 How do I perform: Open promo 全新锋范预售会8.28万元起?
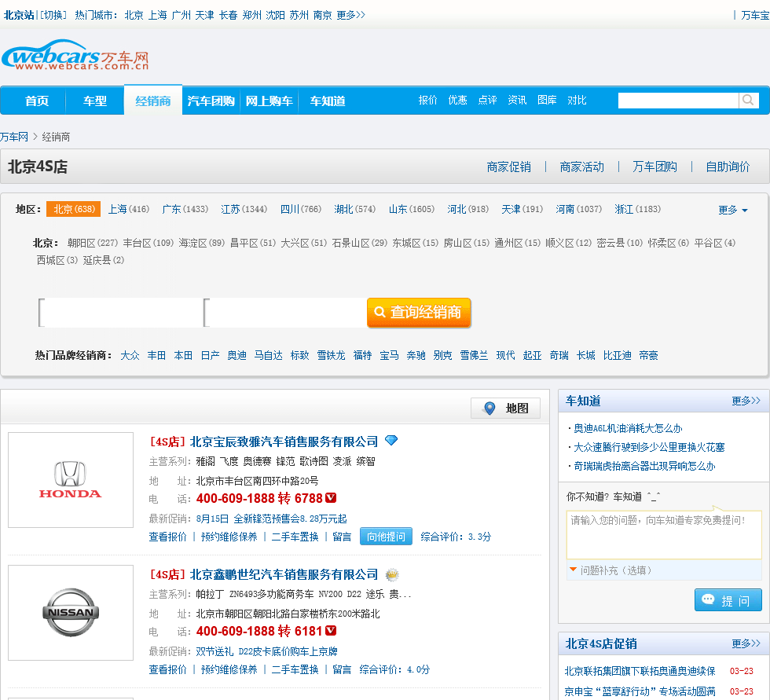(290, 519)
